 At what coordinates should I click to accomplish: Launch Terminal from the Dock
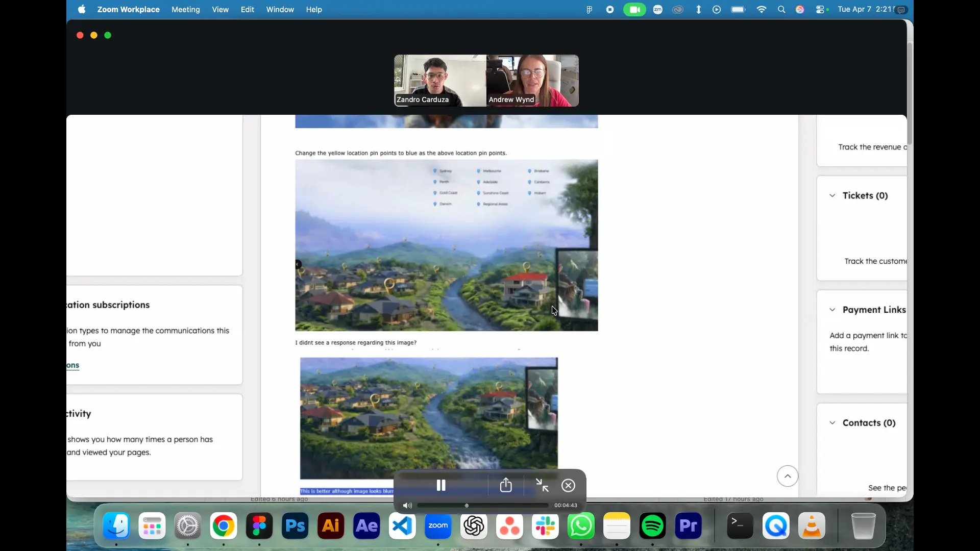click(x=740, y=525)
